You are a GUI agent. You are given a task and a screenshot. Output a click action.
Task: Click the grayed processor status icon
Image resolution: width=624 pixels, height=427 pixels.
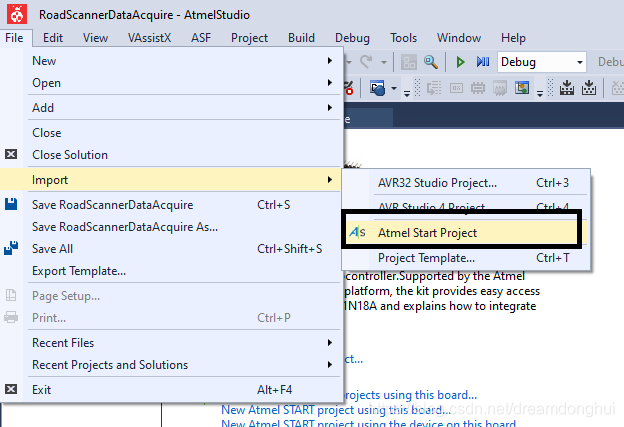[x=500, y=88]
